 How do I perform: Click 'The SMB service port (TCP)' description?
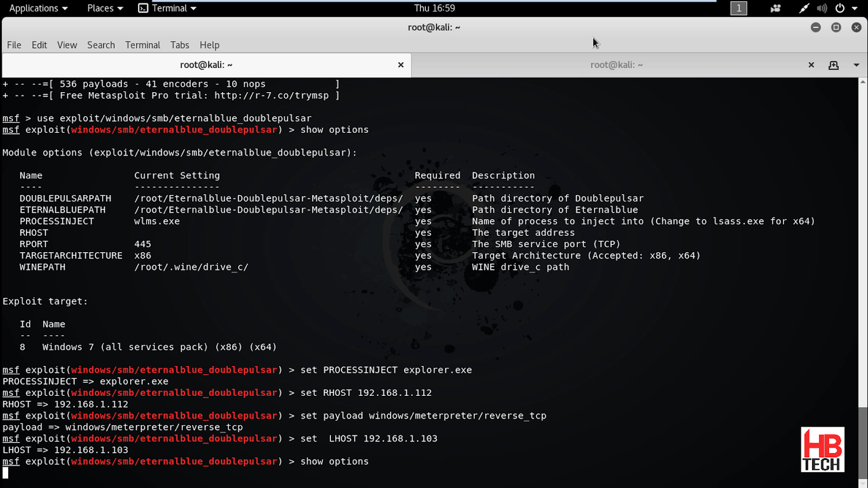[546, 244]
